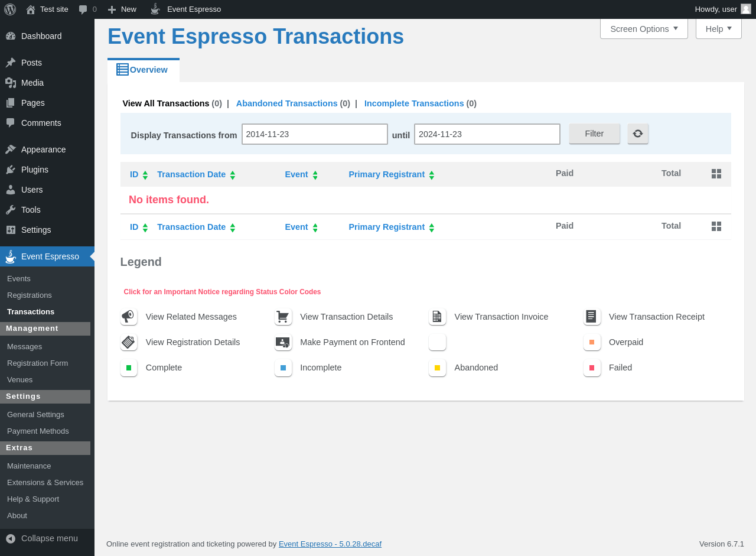756x556 pixels.
Task: Select View All Transactions
Action: click(x=166, y=103)
